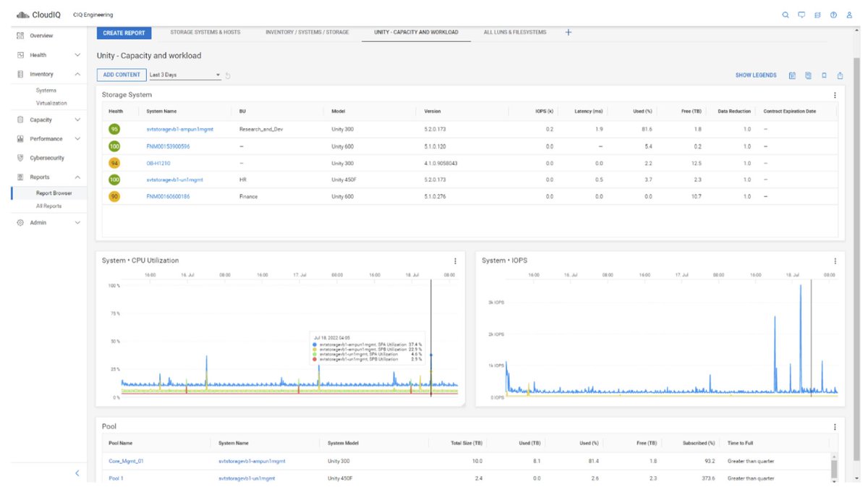Open Pool panel kebab menu

tap(835, 427)
